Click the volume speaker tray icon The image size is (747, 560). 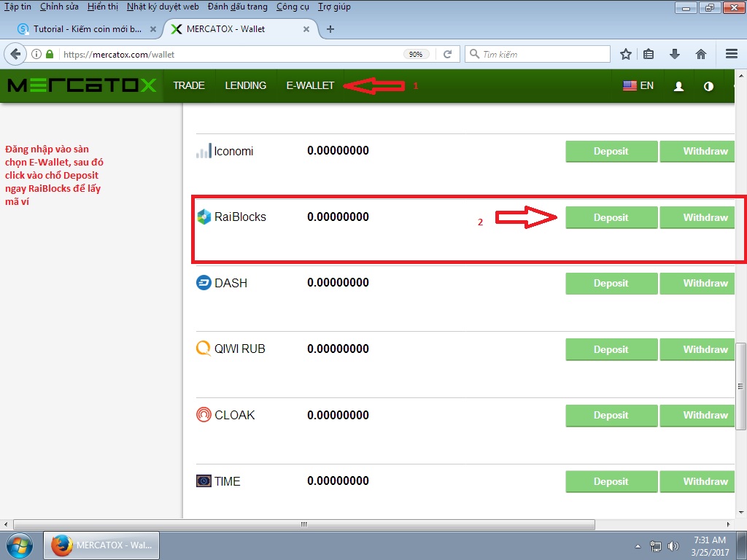click(673, 546)
